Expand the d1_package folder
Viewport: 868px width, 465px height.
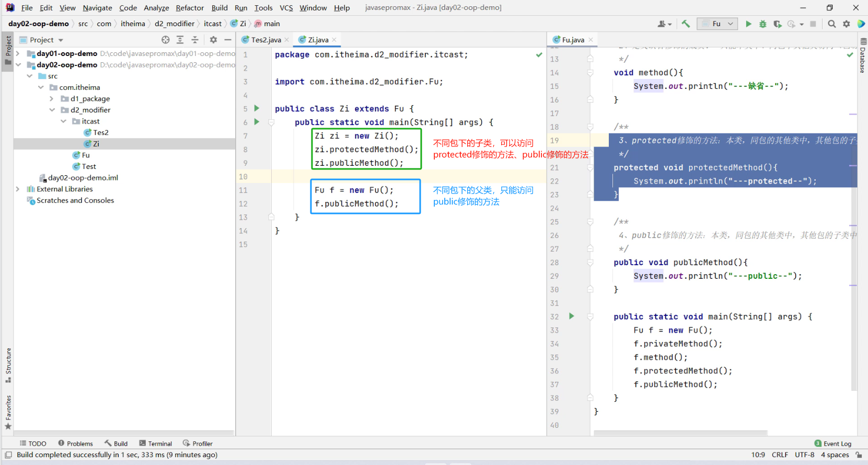52,98
